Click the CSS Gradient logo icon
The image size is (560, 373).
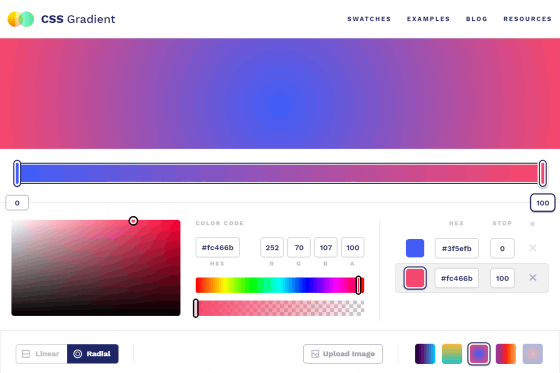(21, 19)
